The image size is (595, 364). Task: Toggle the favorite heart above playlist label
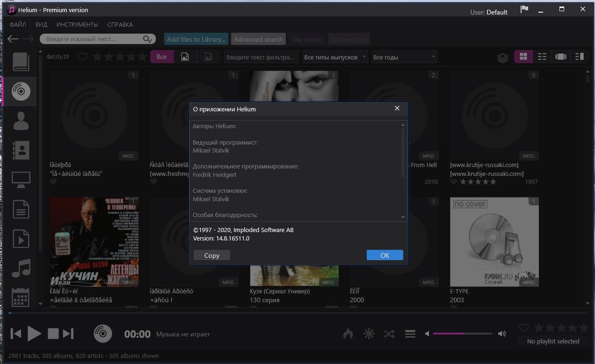coord(524,328)
